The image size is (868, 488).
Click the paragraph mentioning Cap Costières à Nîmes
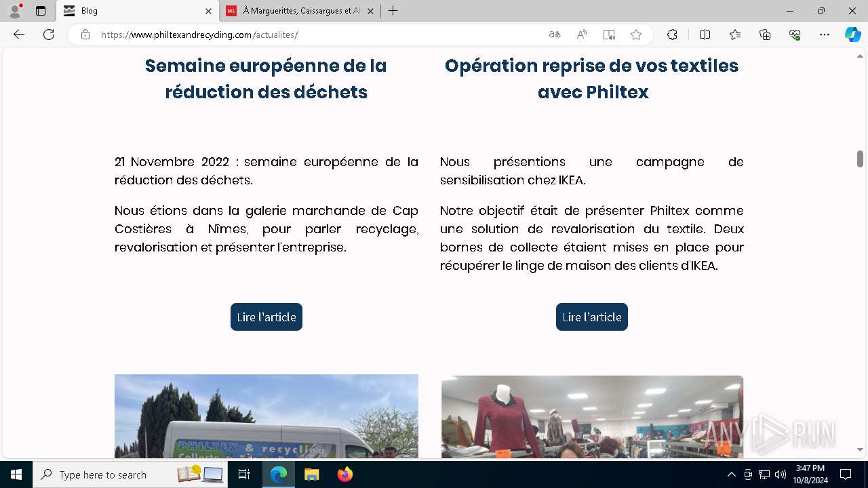(267, 229)
